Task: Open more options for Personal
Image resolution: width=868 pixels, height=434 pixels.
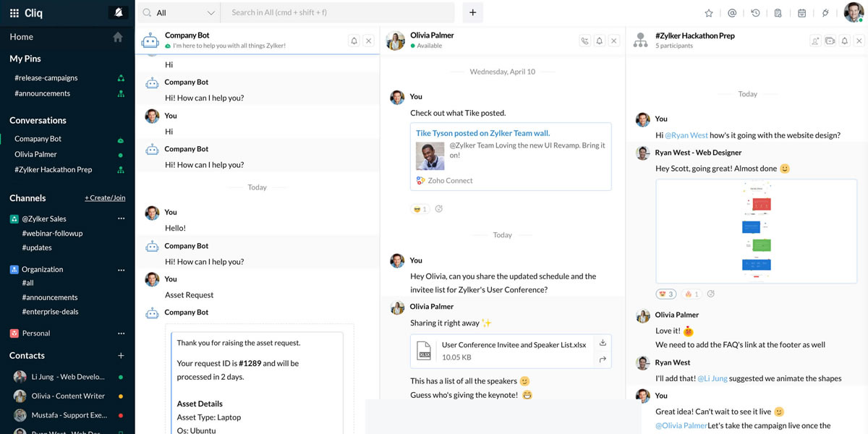Action: pos(122,333)
